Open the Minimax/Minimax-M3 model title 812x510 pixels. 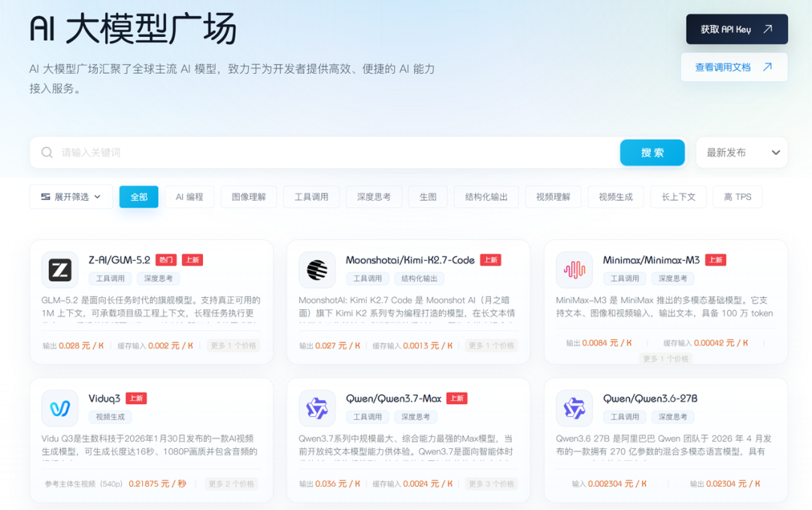651,260
